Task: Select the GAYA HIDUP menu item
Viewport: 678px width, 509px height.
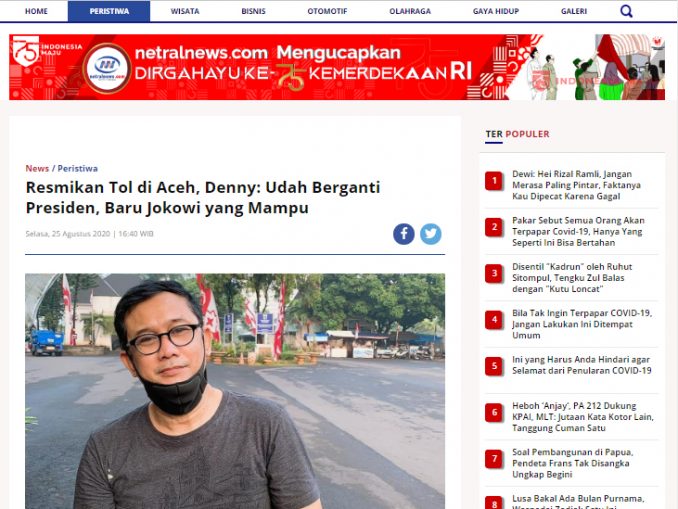Action: (x=496, y=11)
